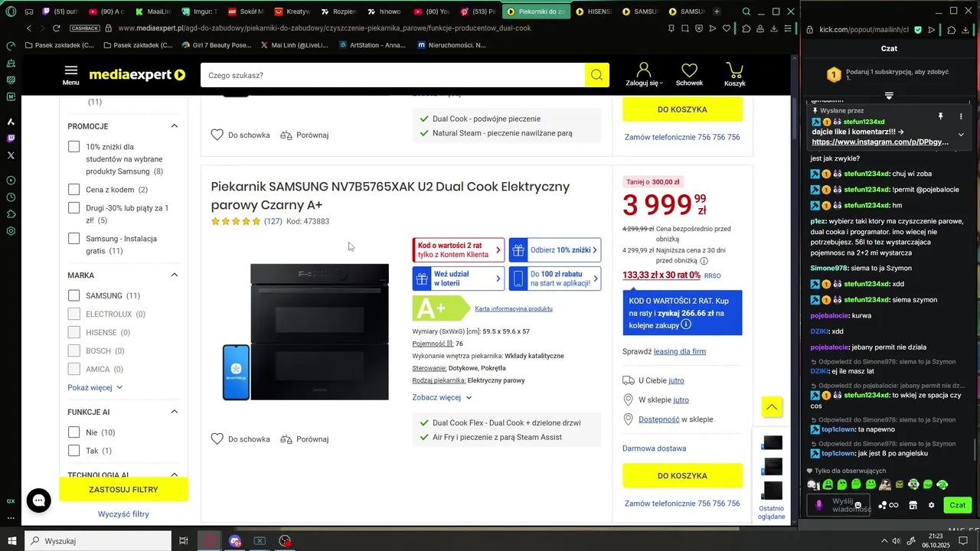Open leasing dla firm link

coord(679,351)
